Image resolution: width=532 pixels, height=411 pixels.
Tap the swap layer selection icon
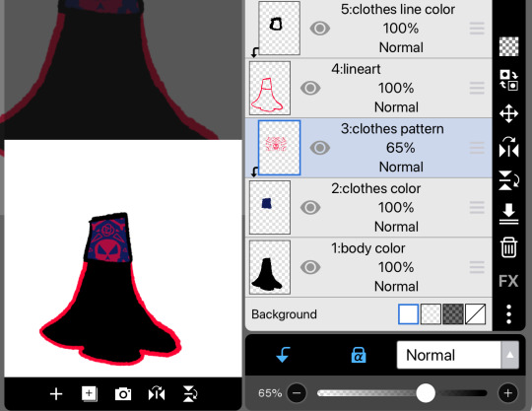click(508, 80)
